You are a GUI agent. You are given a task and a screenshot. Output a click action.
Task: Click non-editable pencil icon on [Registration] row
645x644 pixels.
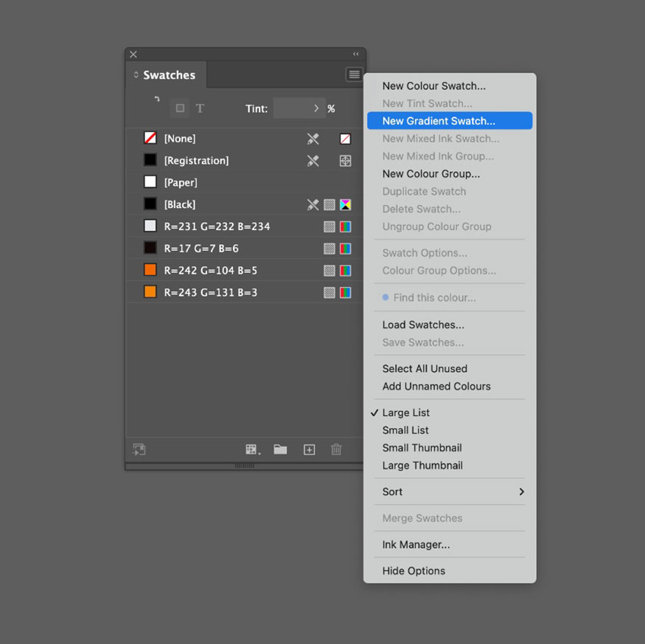coord(313,161)
